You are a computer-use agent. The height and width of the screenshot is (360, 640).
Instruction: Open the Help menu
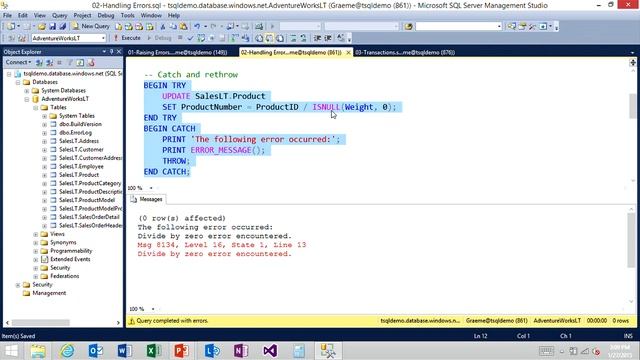[x=173, y=15]
